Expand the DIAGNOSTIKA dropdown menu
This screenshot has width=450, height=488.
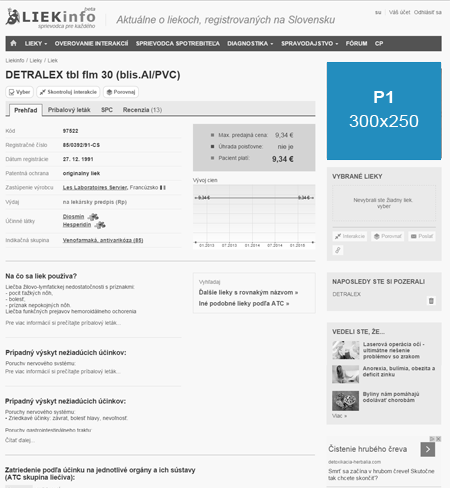pyautogui.click(x=250, y=44)
